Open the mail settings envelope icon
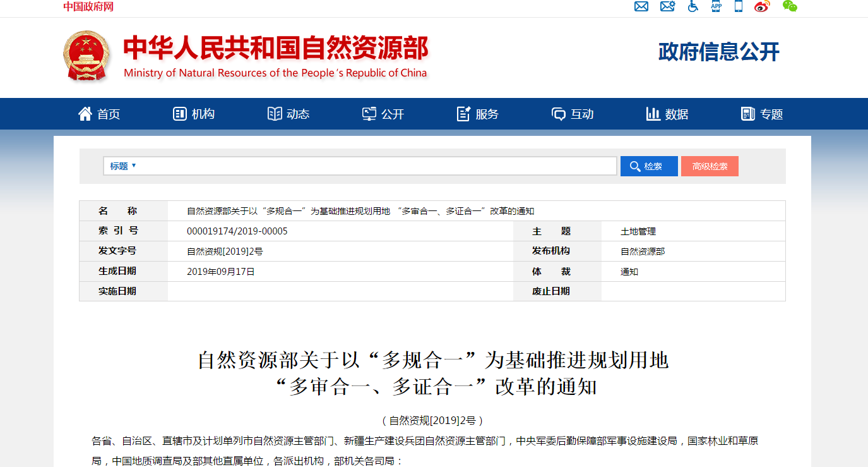The height and width of the screenshot is (467, 868). [667, 6]
